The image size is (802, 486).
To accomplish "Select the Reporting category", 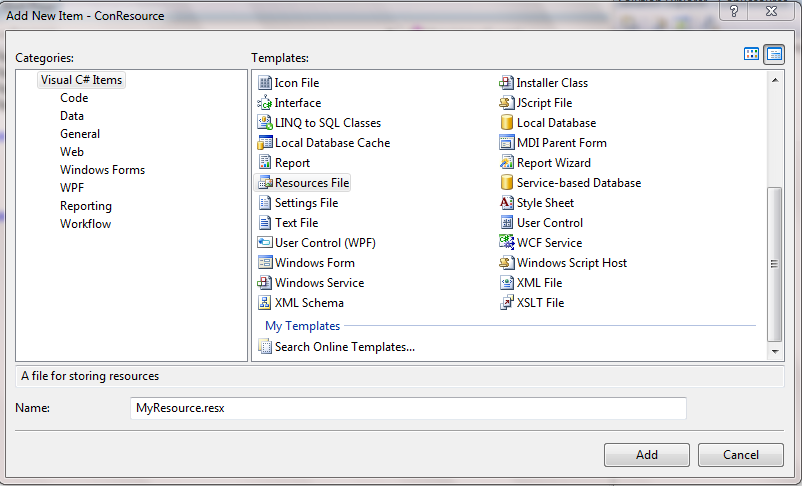I will point(86,206).
